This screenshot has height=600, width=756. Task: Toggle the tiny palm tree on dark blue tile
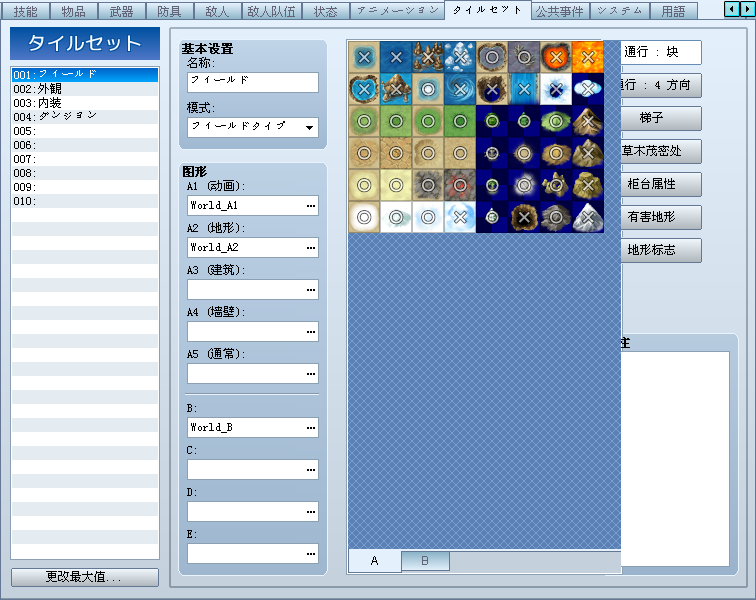click(492, 185)
